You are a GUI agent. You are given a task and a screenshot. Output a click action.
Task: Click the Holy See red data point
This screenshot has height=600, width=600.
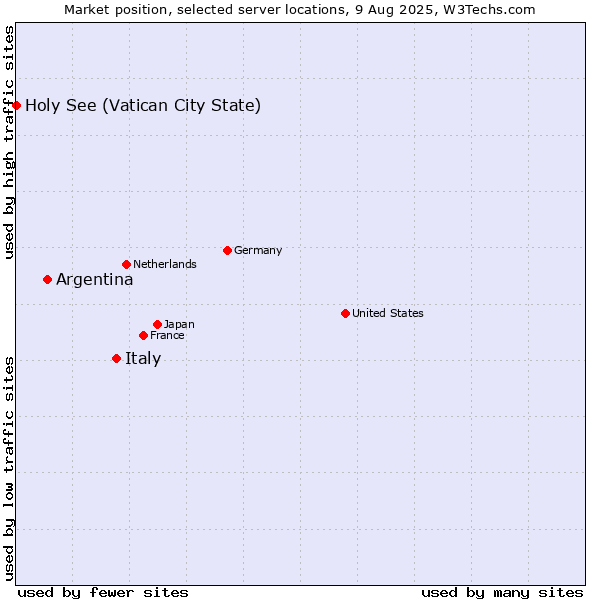pyautogui.click(x=16, y=105)
